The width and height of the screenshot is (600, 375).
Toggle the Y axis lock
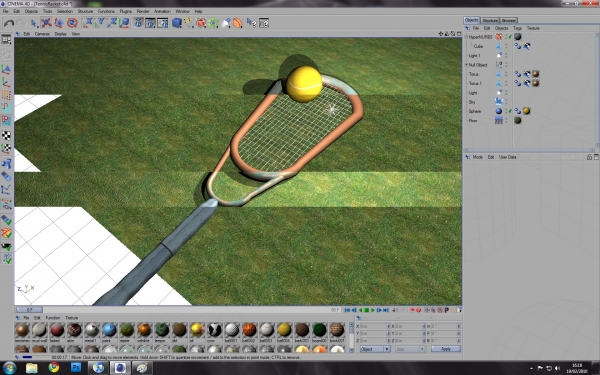pos(100,23)
